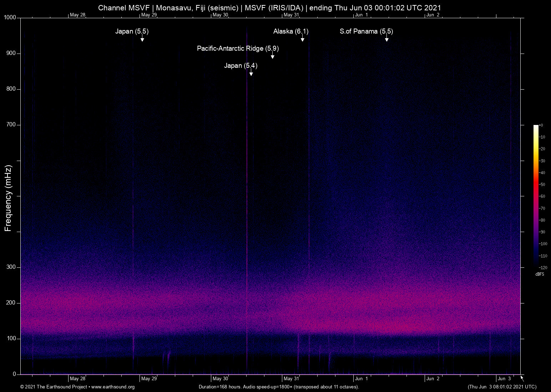This screenshot has width=551, height=392.
Task: Click the arrow marker under Alaska (6.1)
Action: 302,39
